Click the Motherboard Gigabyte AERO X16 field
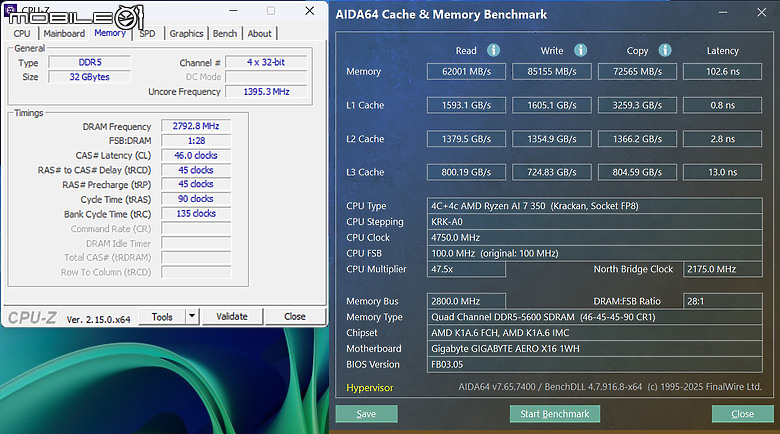Screen dimensions: 780x434 [594, 349]
